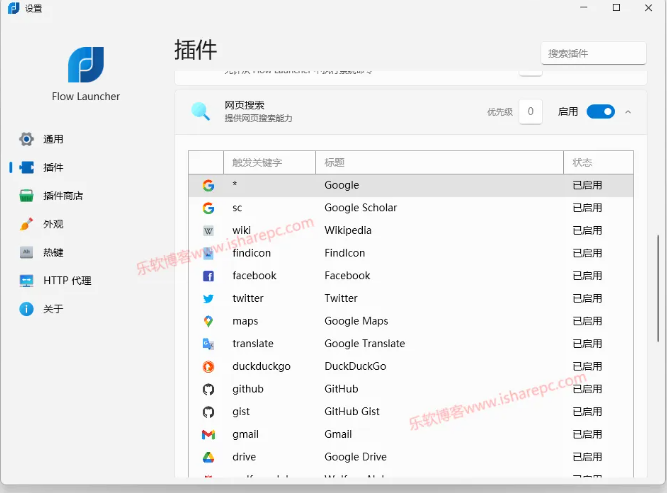Screen dimensions: 667x498
Task: Click the magnifier icon of 网页搜索 plugin
Action: [200, 111]
